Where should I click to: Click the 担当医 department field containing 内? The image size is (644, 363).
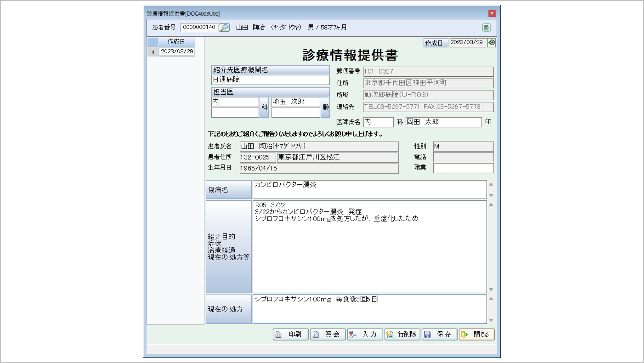pos(235,102)
